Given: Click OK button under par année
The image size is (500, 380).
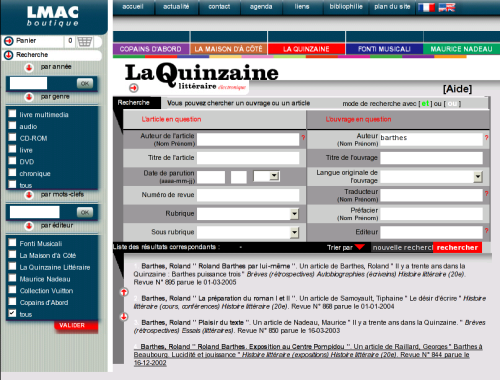Looking at the screenshot, I should 85,83.
